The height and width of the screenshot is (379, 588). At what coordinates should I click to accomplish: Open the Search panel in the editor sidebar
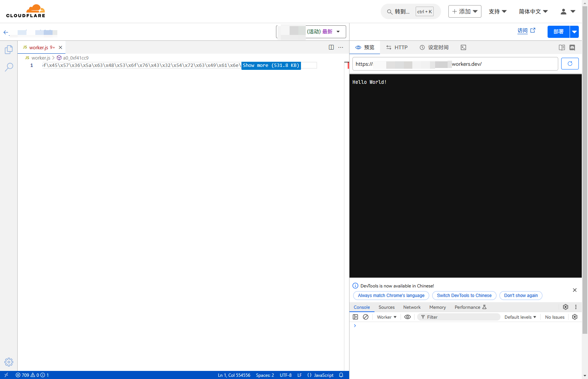pyautogui.click(x=8, y=67)
